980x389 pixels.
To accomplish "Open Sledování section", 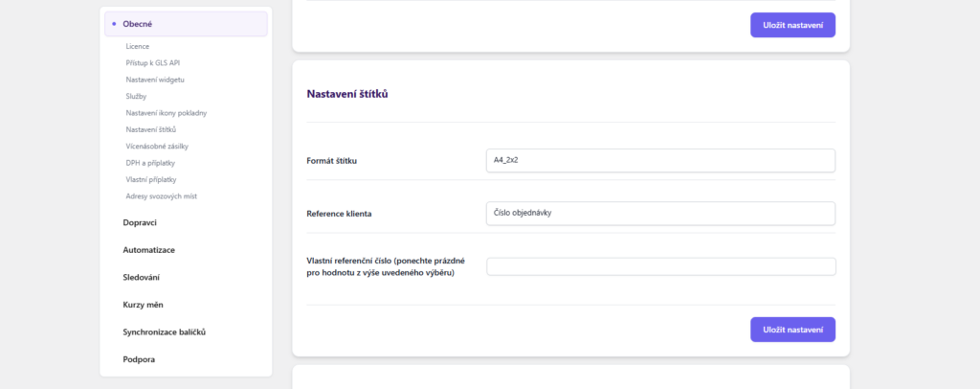I will pyautogui.click(x=142, y=277).
